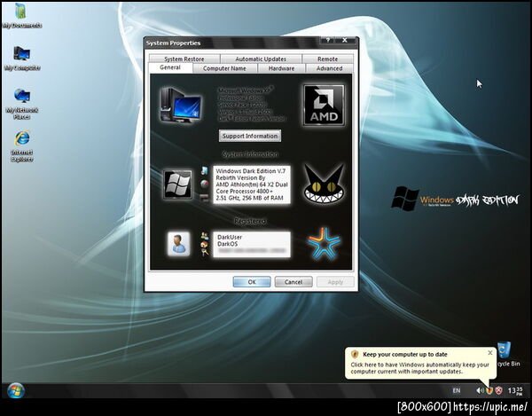Click the Cancel button
The image size is (532, 416).
pos(293,282)
